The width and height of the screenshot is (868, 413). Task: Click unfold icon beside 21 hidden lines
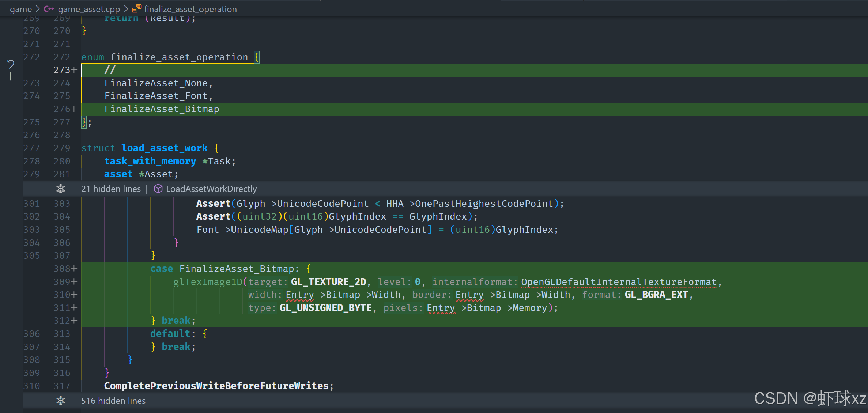click(61, 189)
